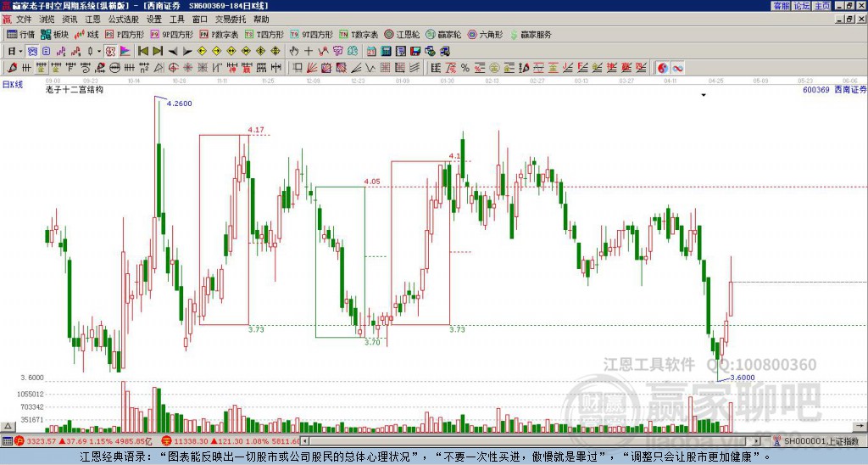
Task: Jump to first bar icon
Action: point(142,51)
